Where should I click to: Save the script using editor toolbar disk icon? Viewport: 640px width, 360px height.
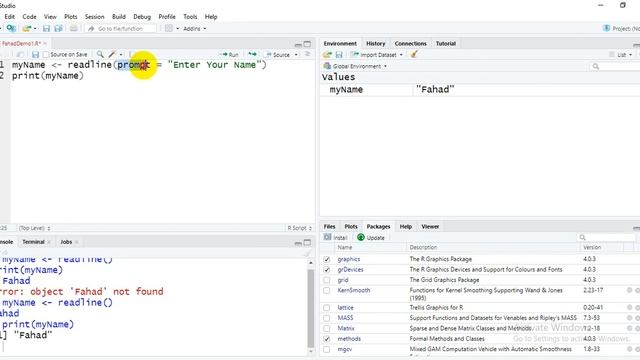coord(36,54)
